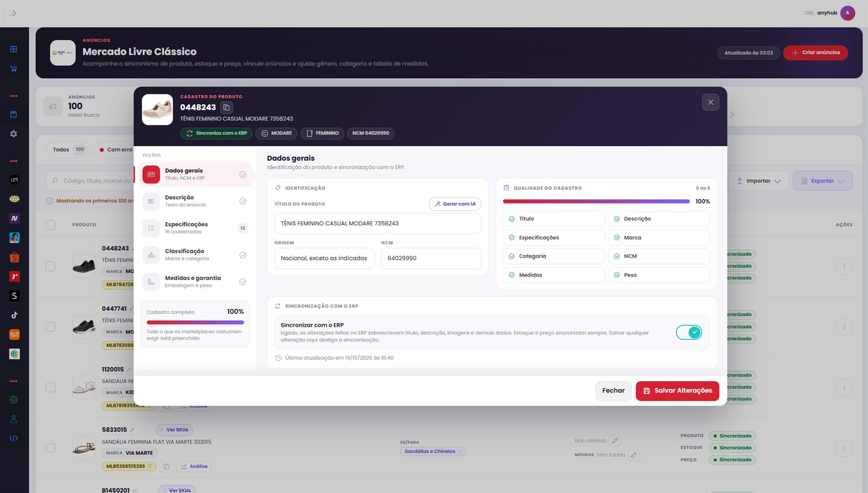Open the shopping cart icon in the sidebar
This screenshot has height=493, width=868.
pos(14,69)
